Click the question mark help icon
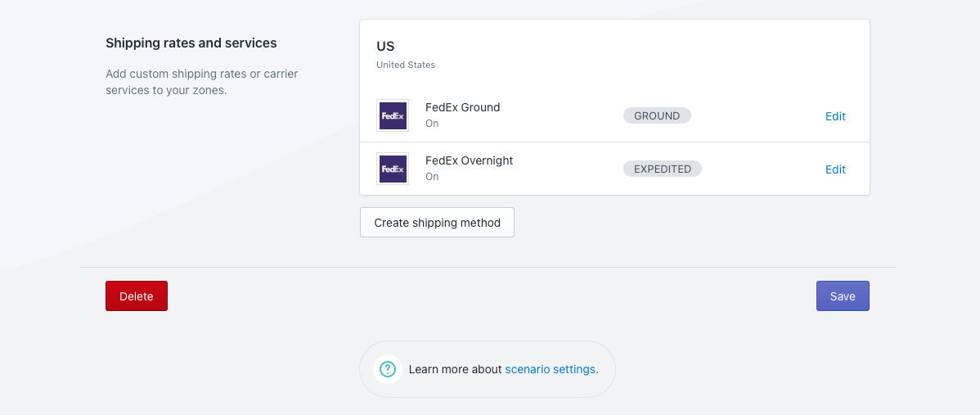The image size is (980, 415). click(388, 369)
